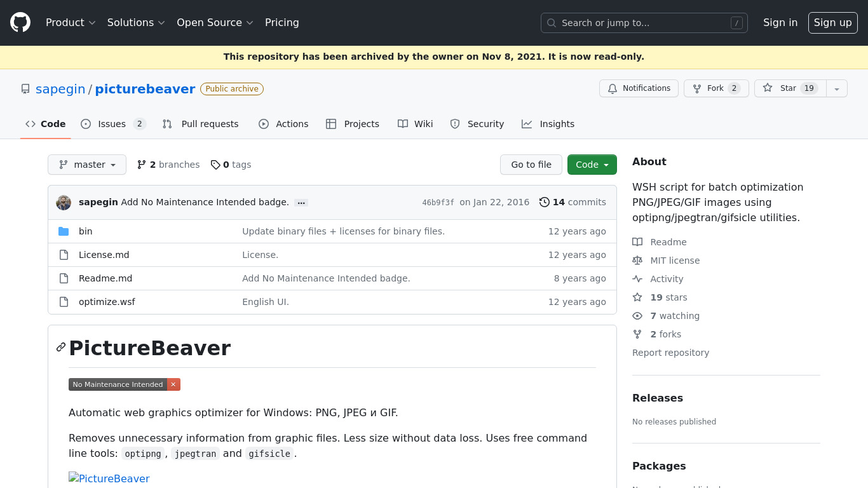Open the 'License.' commit message link
This screenshot has height=488, width=868.
pos(261,255)
